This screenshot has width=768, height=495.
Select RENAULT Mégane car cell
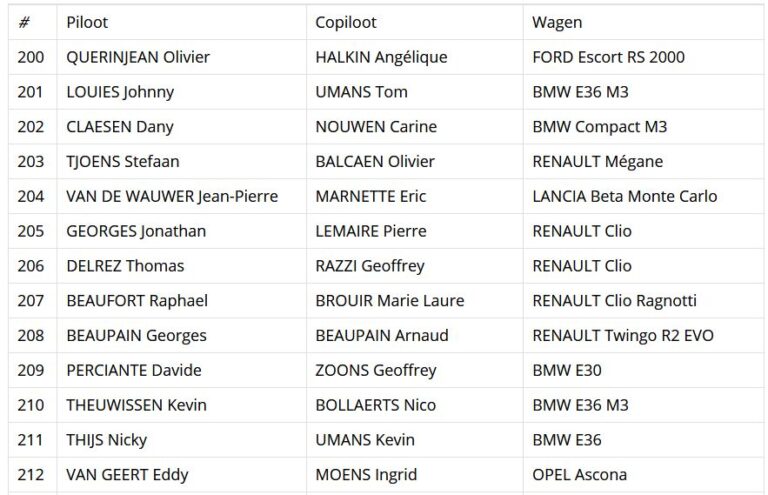click(x=643, y=162)
